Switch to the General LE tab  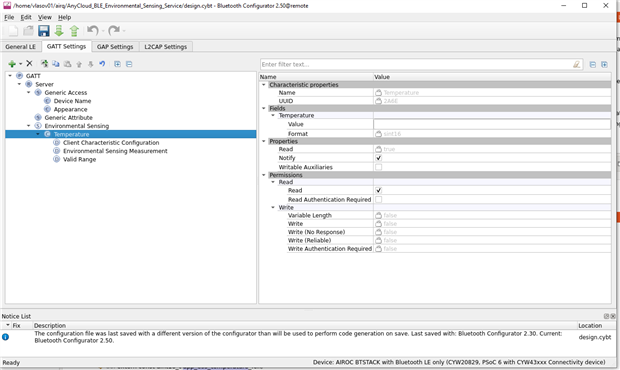click(21, 47)
